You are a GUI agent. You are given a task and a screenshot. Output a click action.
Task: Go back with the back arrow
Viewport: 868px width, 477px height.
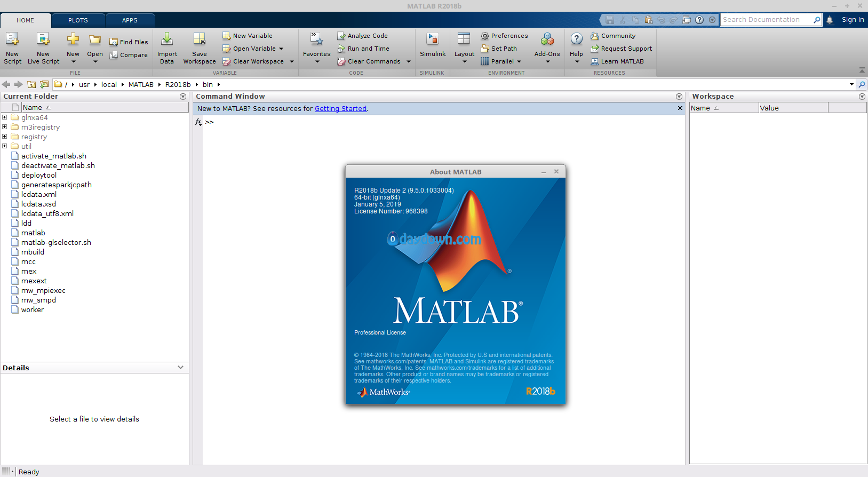point(6,84)
